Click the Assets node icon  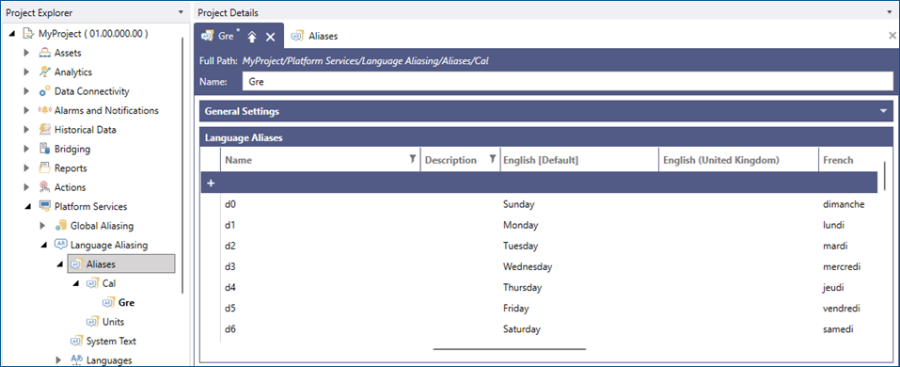point(44,53)
